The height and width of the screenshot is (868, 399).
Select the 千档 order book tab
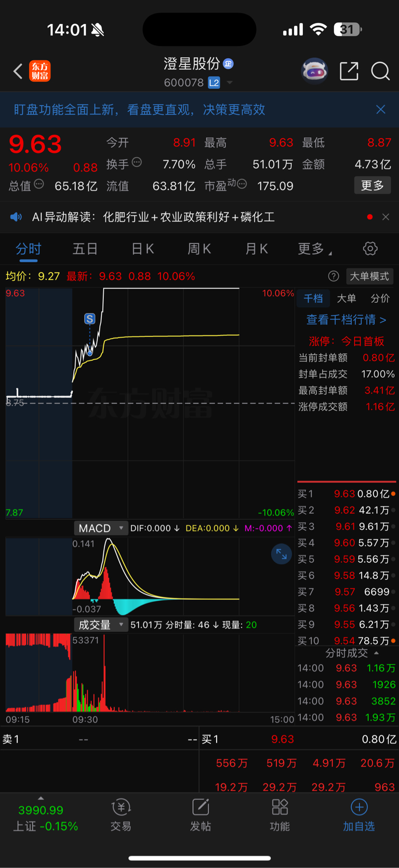[x=313, y=298]
